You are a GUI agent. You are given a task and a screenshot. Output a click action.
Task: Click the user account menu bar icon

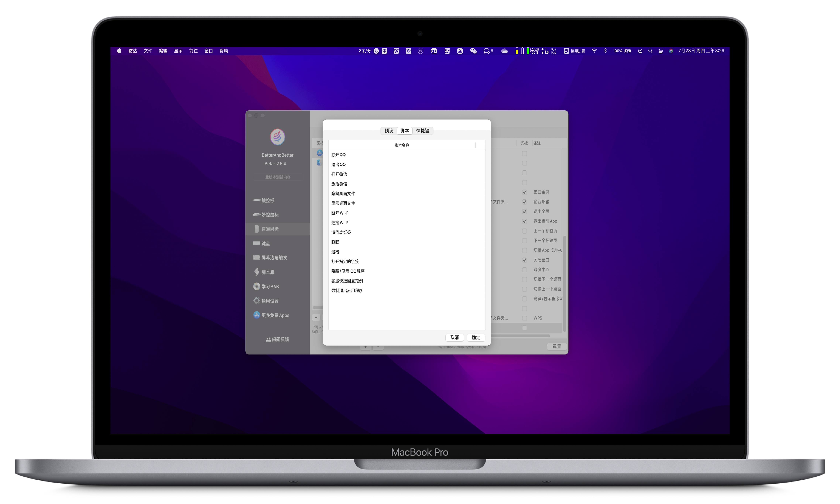[x=640, y=51]
